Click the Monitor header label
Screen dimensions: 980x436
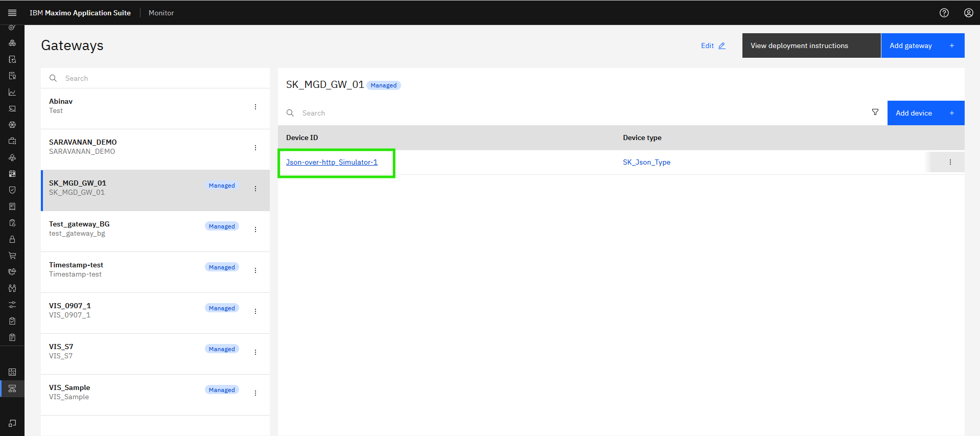(x=161, y=13)
